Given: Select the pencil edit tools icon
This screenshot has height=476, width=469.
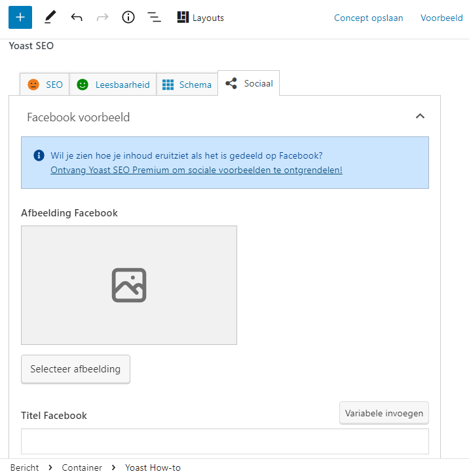Looking at the screenshot, I should point(50,17).
